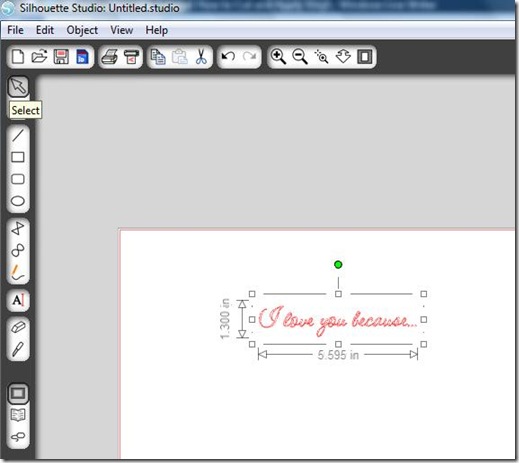Open the Object menu
The height and width of the screenshot is (463, 519).
pos(82,30)
